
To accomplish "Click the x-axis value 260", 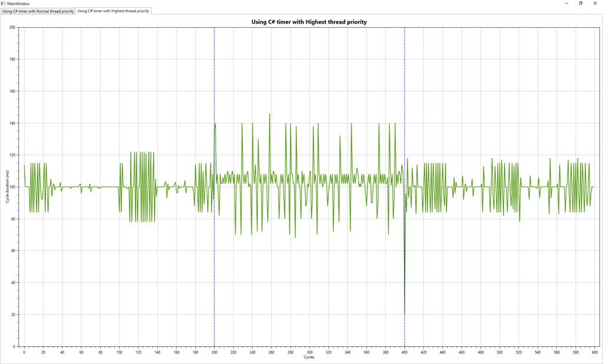I will click(x=271, y=352).
